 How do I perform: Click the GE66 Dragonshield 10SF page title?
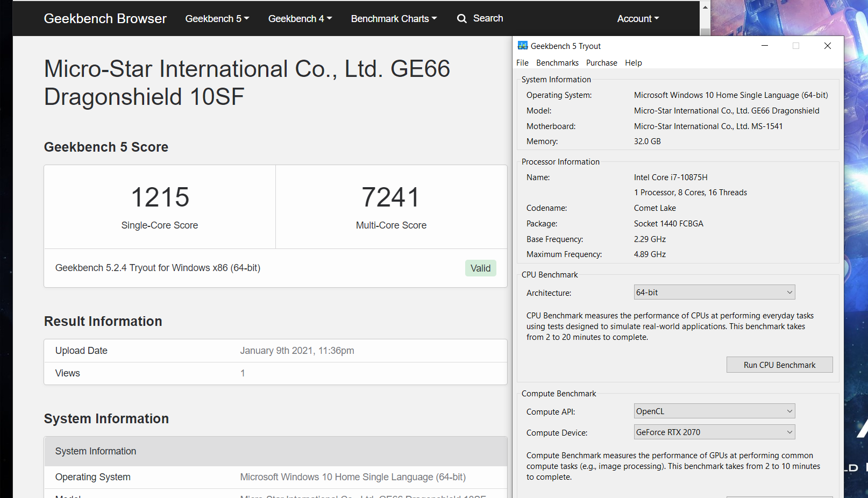[x=247, y=83]
